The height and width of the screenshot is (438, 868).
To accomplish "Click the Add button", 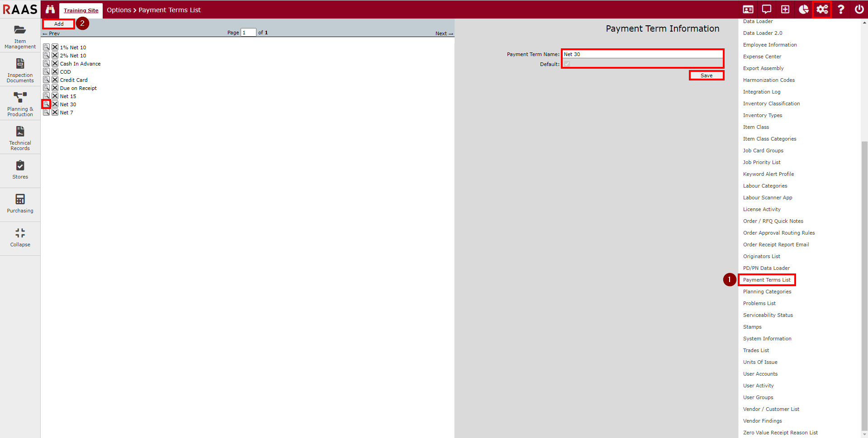I will tap(59, 24).
